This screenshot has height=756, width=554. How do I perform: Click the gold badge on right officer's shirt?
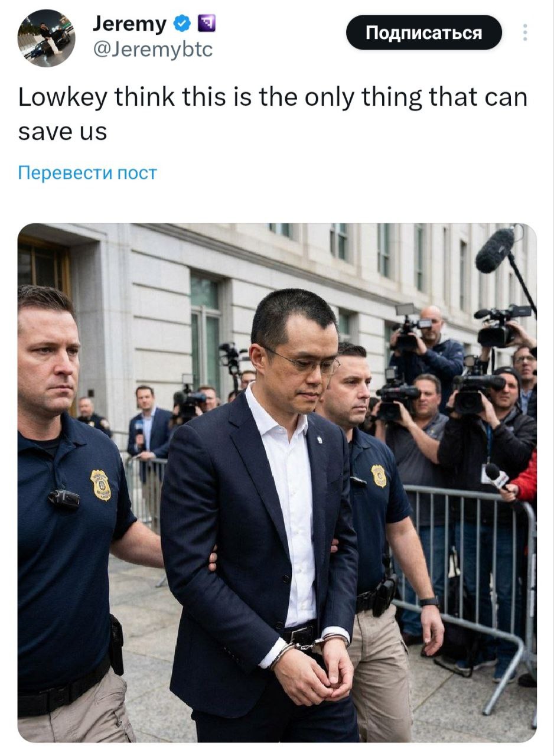(x=379, y=475)
